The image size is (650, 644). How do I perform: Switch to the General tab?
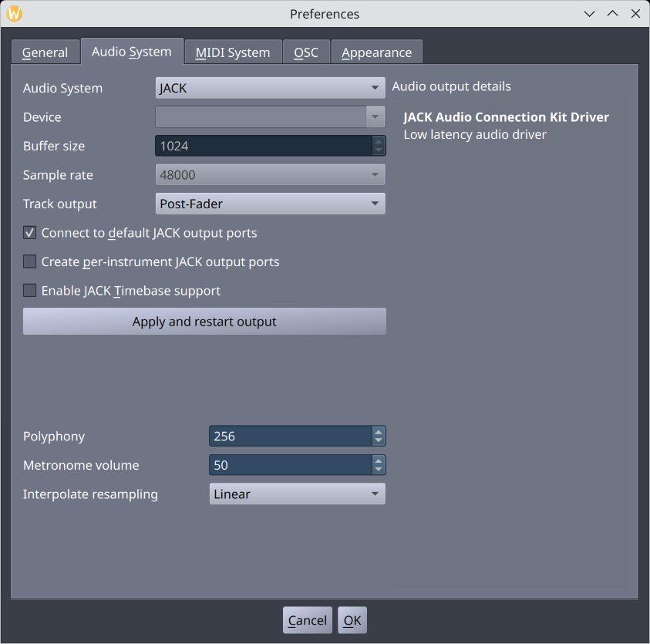(45, 52)
